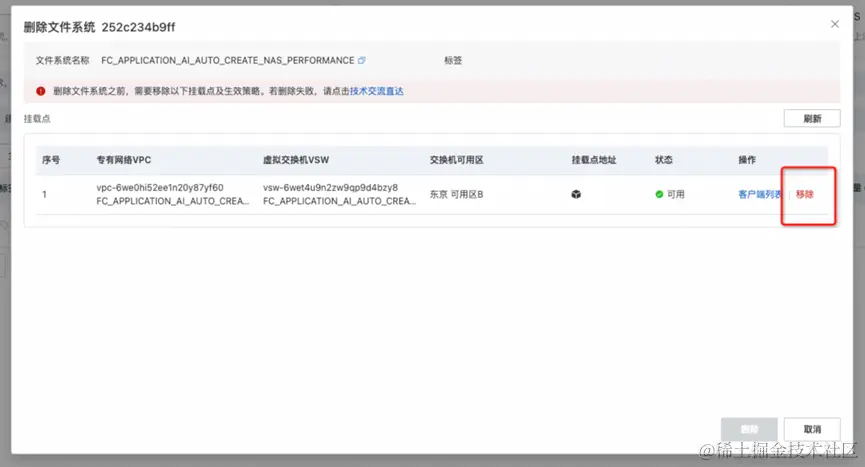Copy the file system name icon
The image size is (865, 467).
click(361, 60)
